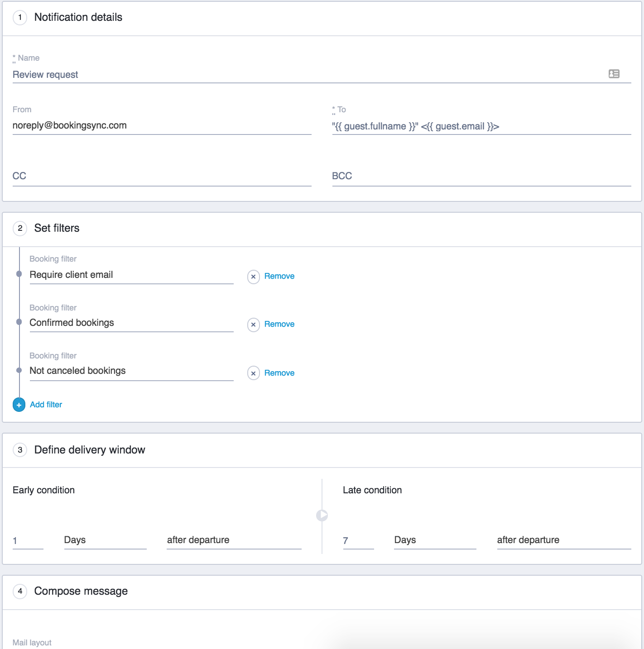Click the plus icon next to Add filter
The image size is (644, 649).
(19, 405)
